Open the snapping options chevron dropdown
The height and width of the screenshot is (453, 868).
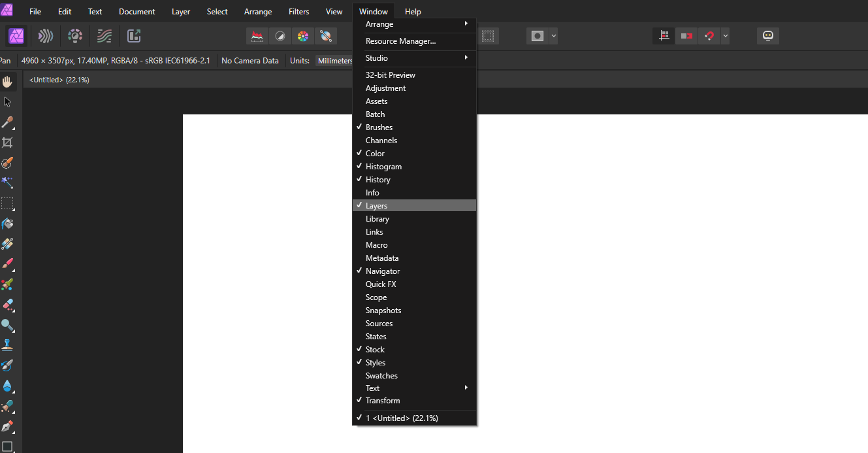click(725, 36)
